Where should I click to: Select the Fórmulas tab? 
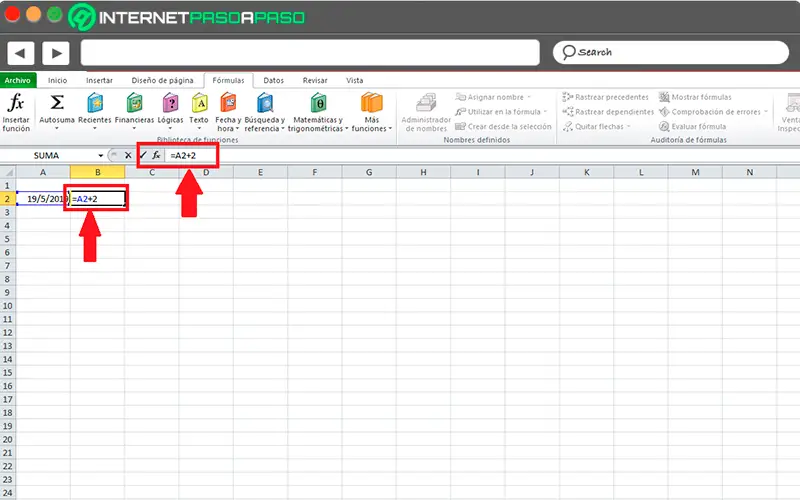click(229, 80)
